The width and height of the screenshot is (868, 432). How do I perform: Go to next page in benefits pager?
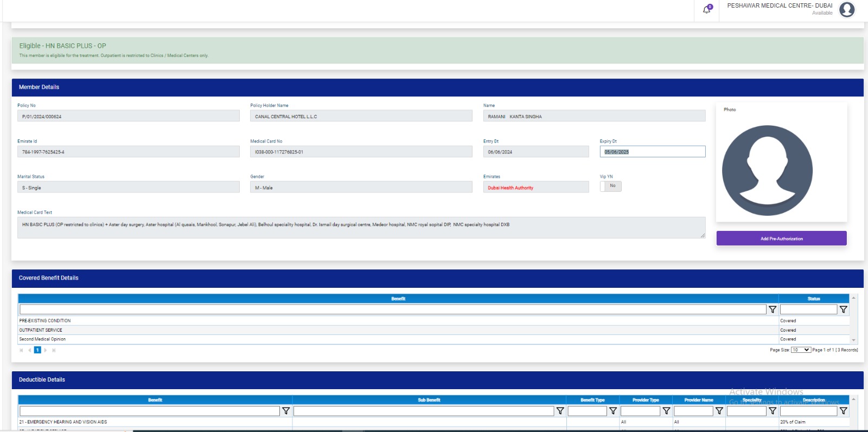click(46, 350)
